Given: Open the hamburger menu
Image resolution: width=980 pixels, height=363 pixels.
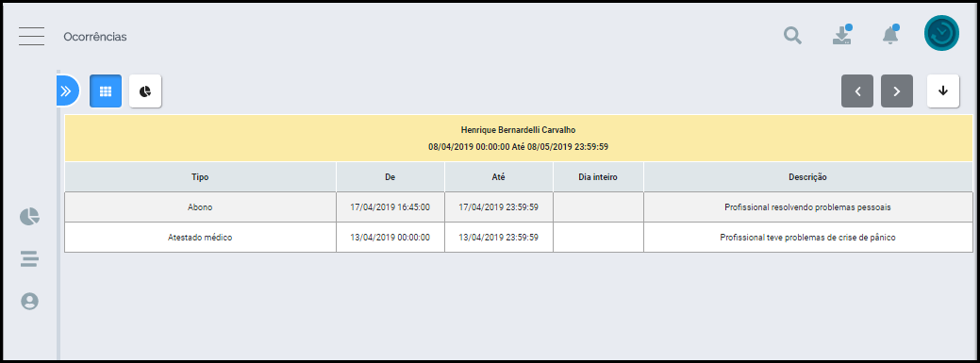Looking at the screenshot, I should pyautogui.click(x=31, y=36).
